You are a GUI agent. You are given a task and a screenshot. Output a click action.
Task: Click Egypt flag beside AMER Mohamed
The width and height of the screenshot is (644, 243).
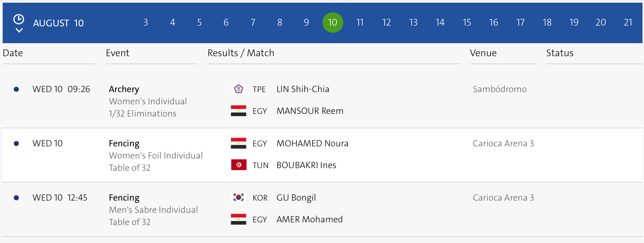click(239, 219)
